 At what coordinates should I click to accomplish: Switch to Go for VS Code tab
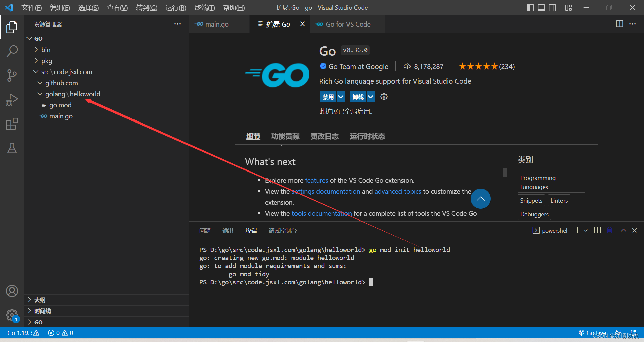tap(347, 24)
